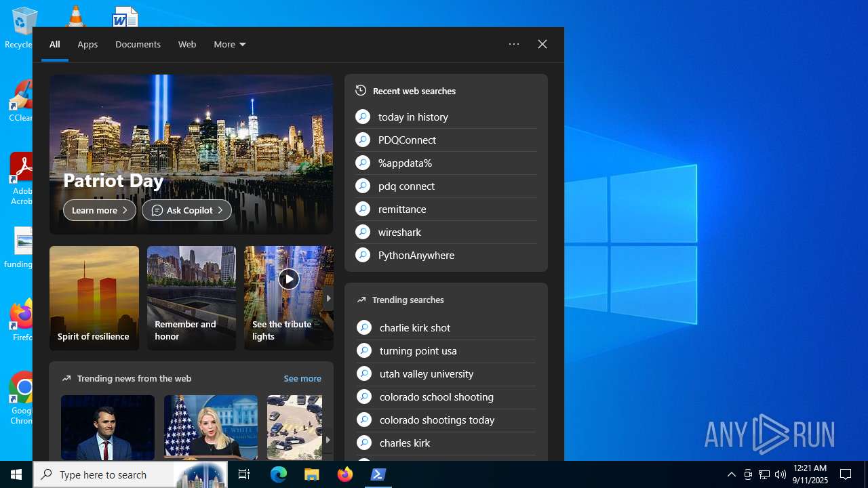The width and height of the screenshot is (868, 488).
Task: Open the volume control in the tray
Action: tap(780, 474)
